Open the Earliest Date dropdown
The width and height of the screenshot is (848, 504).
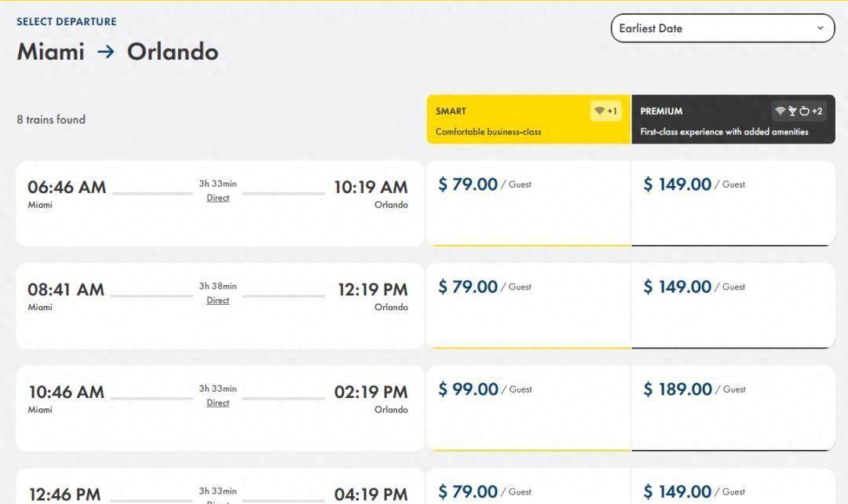[x=722, y=28]
